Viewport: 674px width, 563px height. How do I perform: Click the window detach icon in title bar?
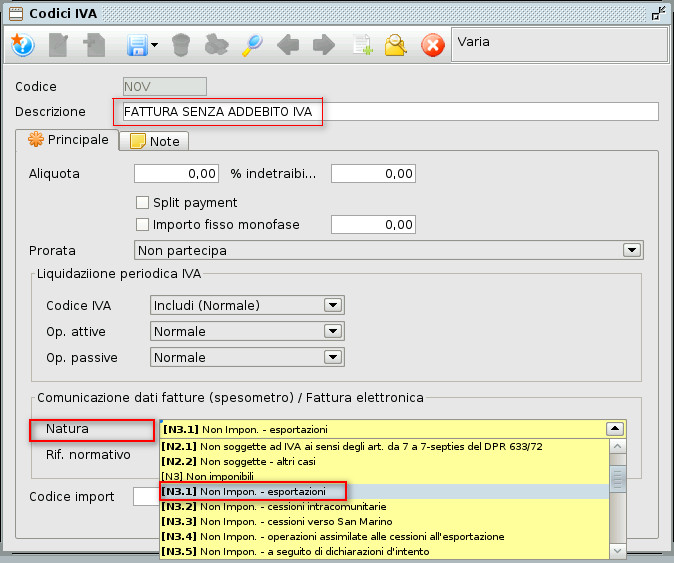(658, 13)
